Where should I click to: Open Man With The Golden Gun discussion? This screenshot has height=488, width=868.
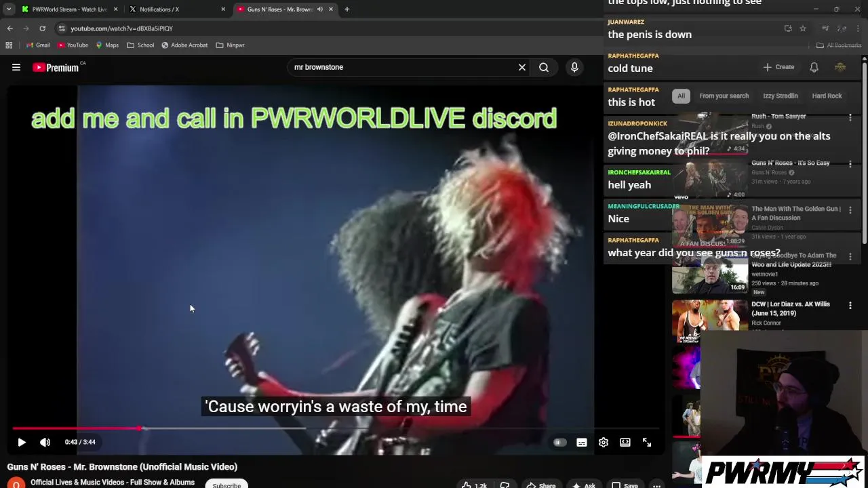pyautogui.click(x=796, y=213)
